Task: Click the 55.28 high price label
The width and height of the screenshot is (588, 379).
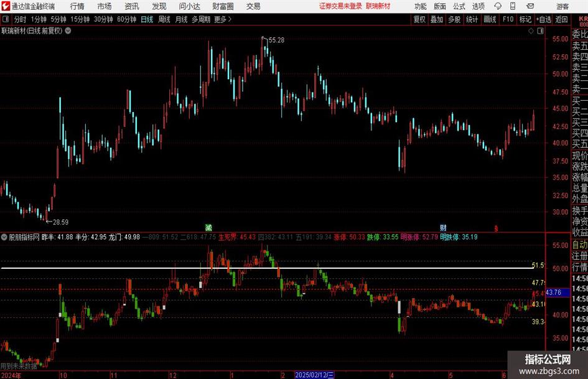Action: click(x=276, y=40)
